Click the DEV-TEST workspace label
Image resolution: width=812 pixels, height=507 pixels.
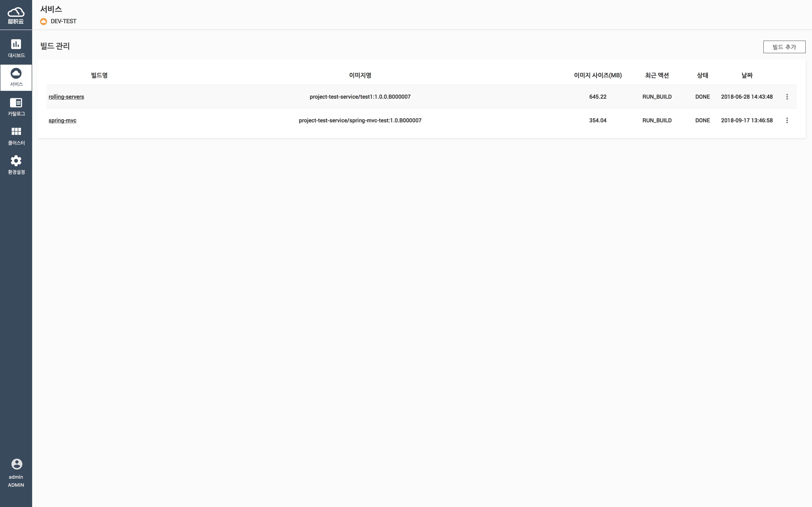tap(63, 22)
